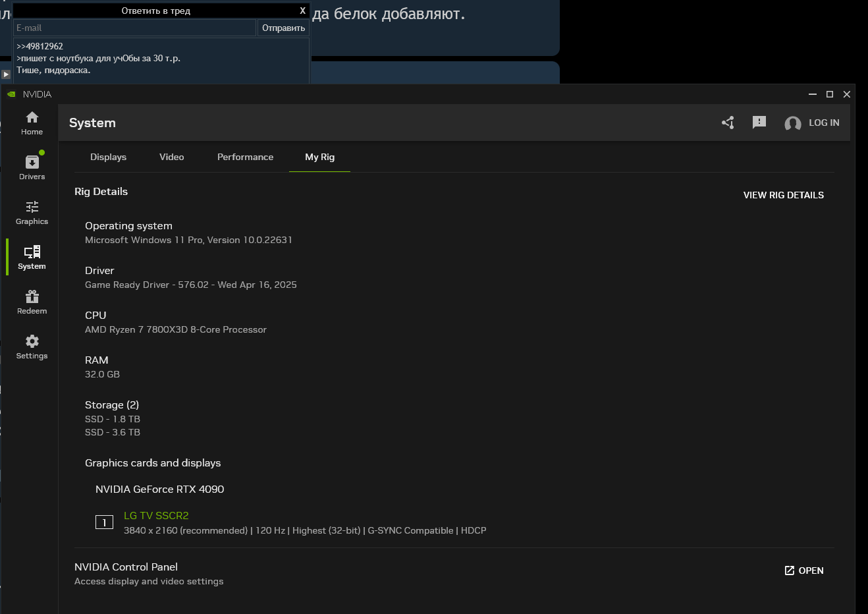The image size is (868, 614).
Task: Click the reply message text area
Action: click(161, 61)
